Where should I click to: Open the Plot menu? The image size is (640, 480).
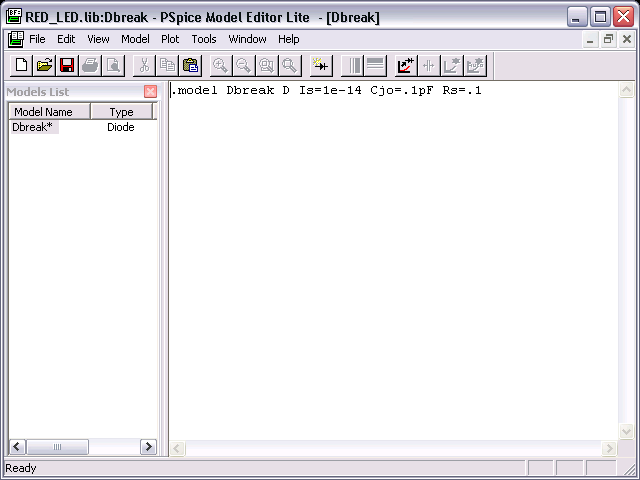(170, 39)
